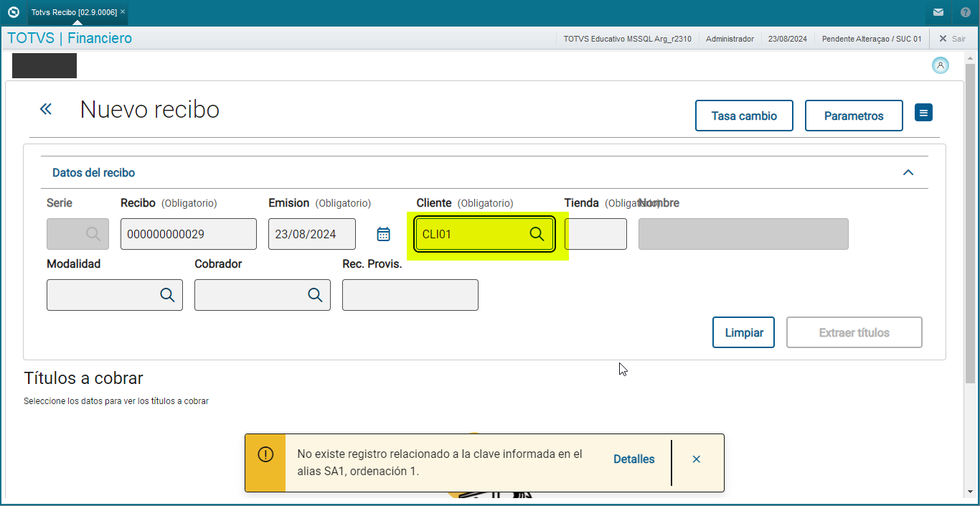Click the Serie search magnifier icon
The width and height of the screenshot is (980, 506).
(x=93, y=233)
